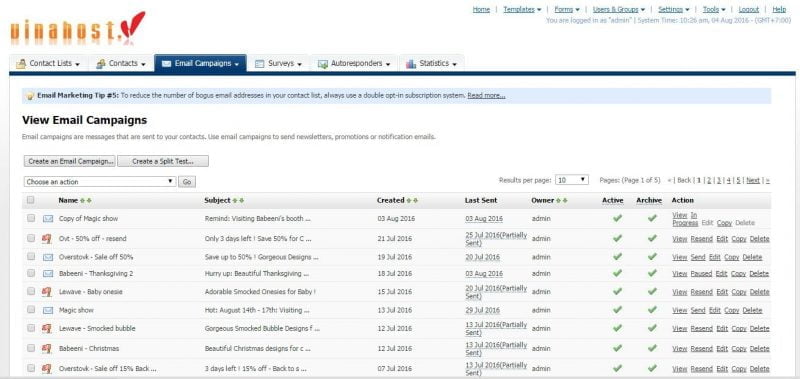
Task: Open the Contacts tab
Action: tap(121, 64)
